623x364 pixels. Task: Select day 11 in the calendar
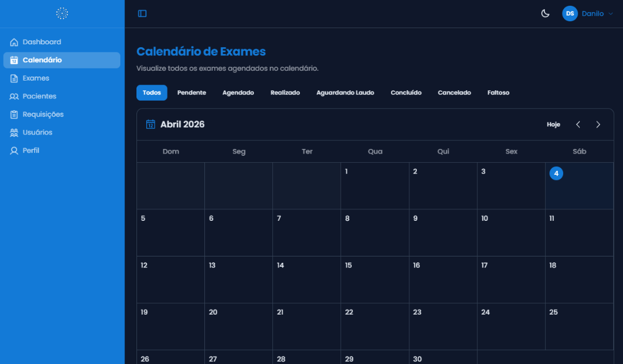coord(579,233)
